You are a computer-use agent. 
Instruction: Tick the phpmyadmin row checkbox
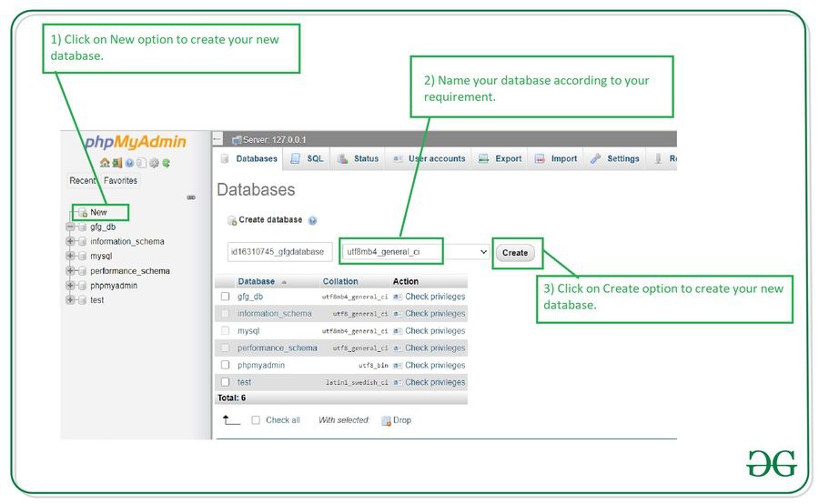pyautogui.click(x=225, y=365)
